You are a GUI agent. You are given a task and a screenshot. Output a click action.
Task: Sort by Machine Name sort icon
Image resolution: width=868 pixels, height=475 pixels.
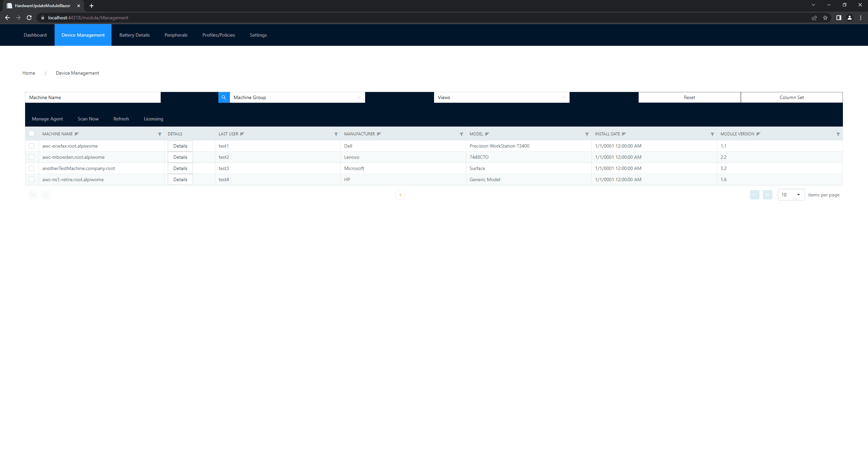click(x=77, y=134)
